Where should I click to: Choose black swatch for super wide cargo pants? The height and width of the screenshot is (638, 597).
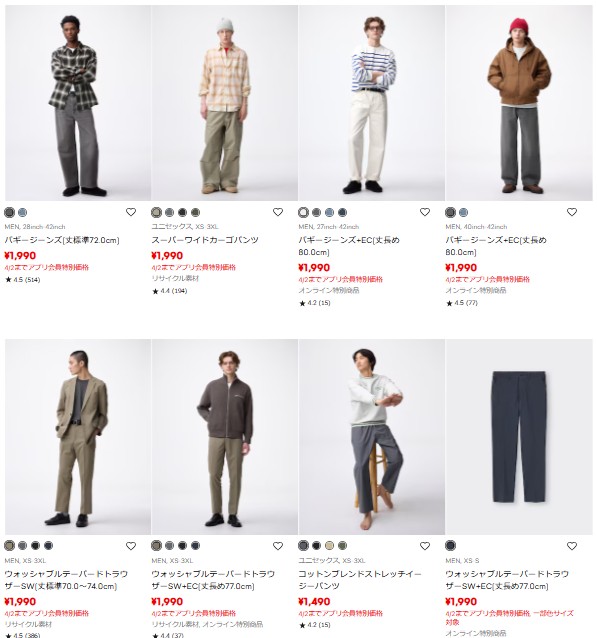click(182, 212)
